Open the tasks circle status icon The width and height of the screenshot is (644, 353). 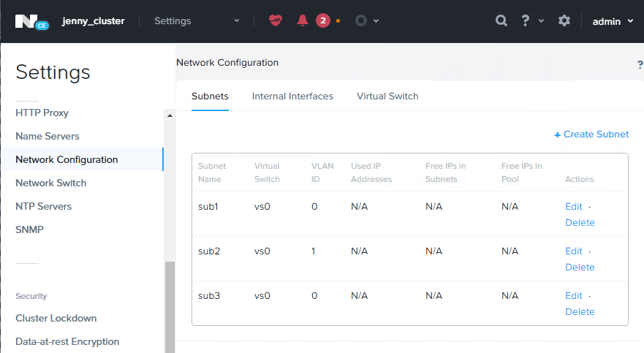pos(361,21)
